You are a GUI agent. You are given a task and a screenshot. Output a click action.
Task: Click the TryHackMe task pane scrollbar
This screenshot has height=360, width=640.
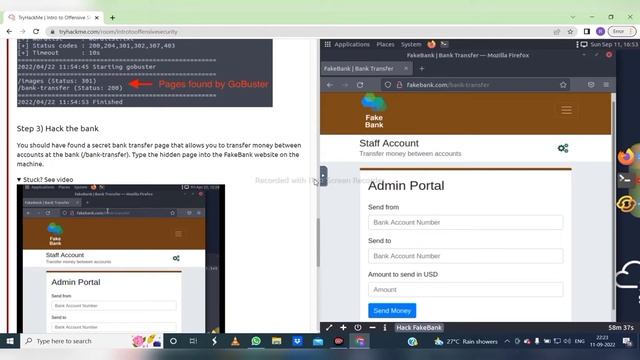318,243
